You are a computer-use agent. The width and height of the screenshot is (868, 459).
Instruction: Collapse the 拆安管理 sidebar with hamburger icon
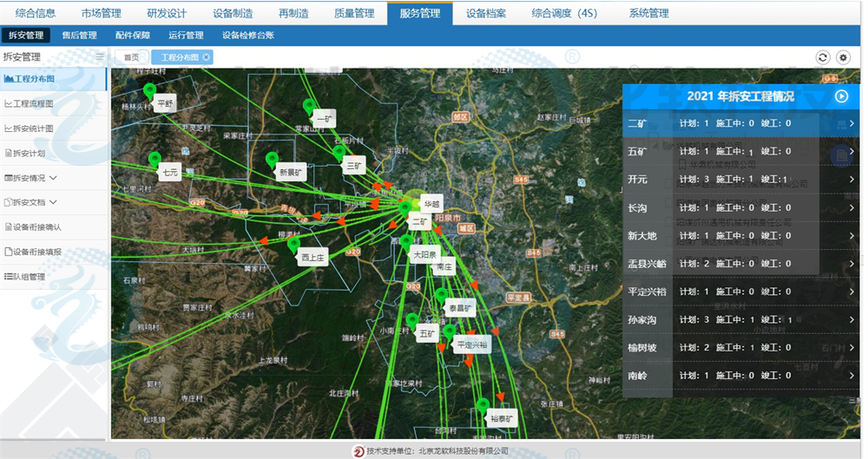click(x=100, y=57)
